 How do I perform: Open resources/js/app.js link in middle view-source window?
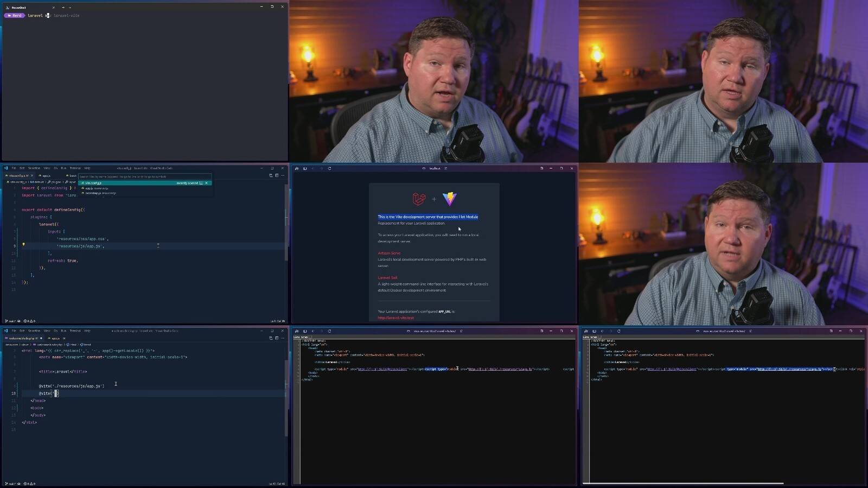coord(500,369)
